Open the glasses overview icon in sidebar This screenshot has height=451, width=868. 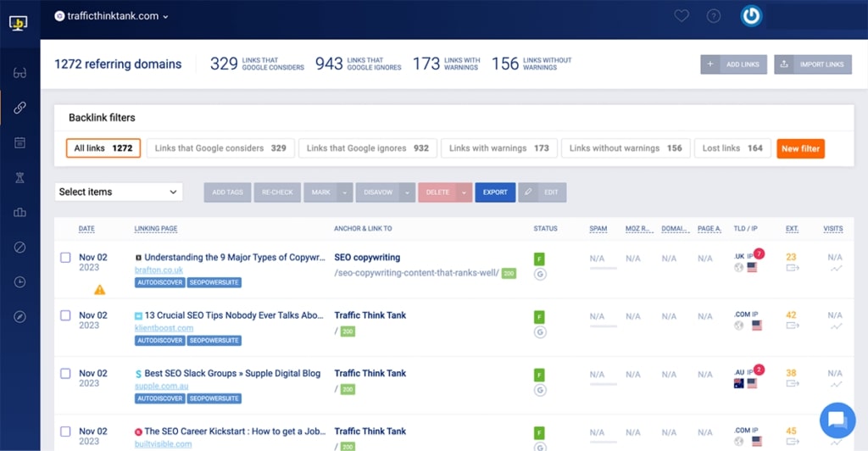20,73
